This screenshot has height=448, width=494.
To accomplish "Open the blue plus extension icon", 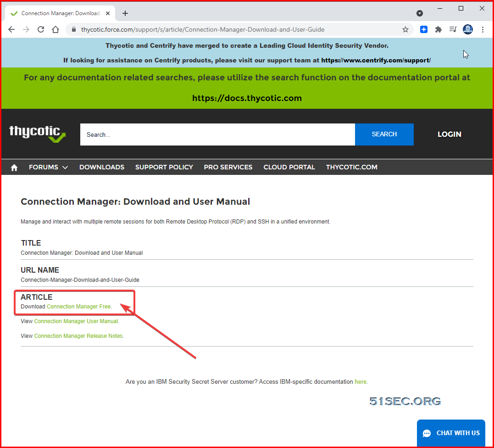I will coord(424,30).
